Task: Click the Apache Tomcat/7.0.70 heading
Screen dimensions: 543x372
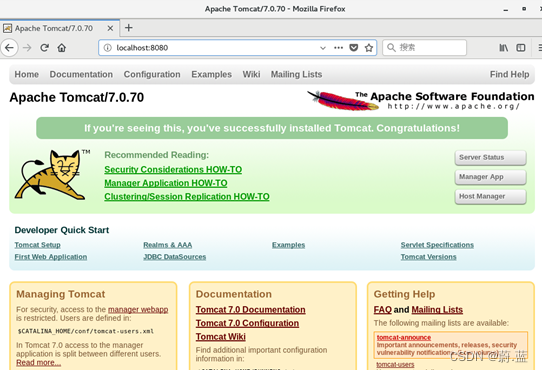Action: pyautogui.click(x=77, y=97)
